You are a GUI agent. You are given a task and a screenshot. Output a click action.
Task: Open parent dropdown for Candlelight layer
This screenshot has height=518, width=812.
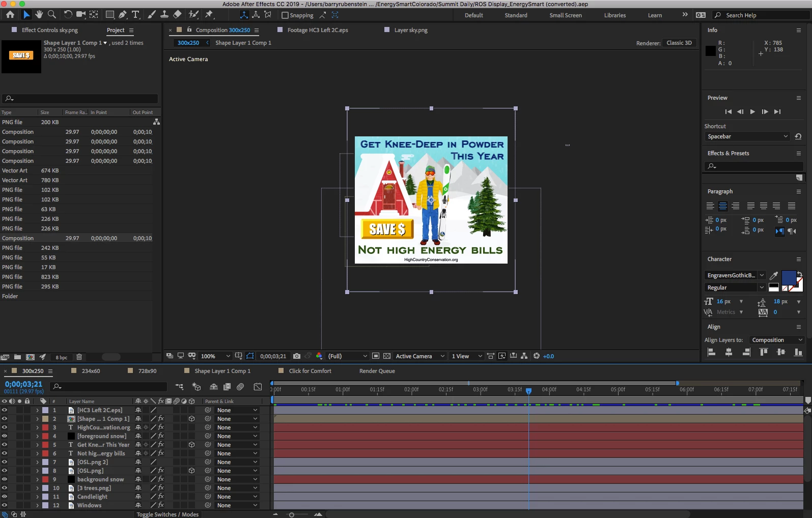click(x=237, y=497)
